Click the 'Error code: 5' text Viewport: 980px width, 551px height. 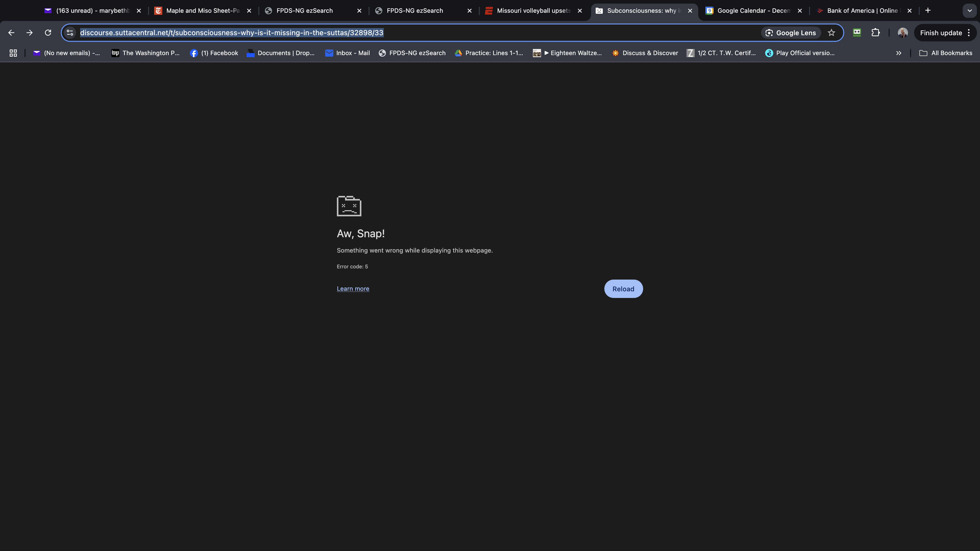(x=352, y=267)
